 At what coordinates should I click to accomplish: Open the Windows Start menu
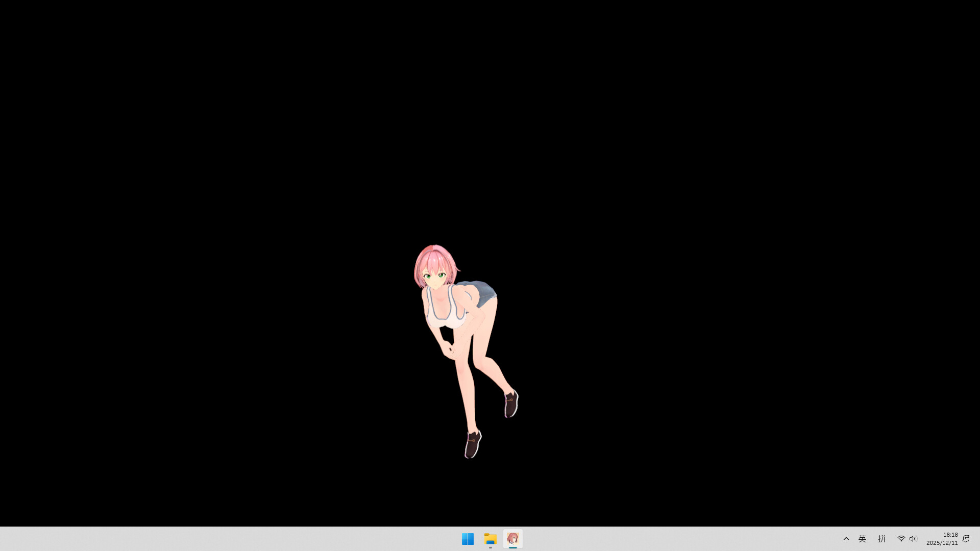click(x=468, y=538)
